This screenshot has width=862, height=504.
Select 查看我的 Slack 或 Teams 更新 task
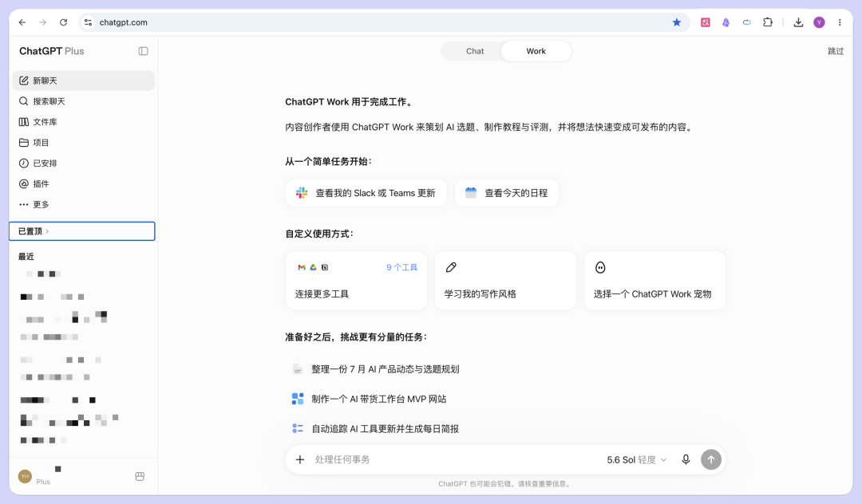366,193
